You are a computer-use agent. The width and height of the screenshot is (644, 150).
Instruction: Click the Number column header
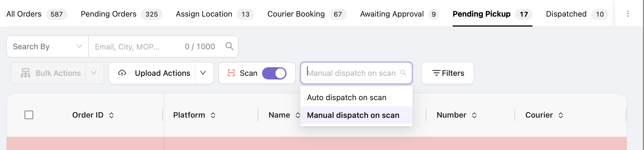[452, 115]
